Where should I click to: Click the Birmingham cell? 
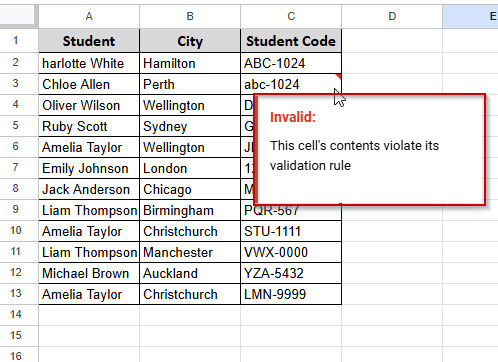[x=190, y=210]
